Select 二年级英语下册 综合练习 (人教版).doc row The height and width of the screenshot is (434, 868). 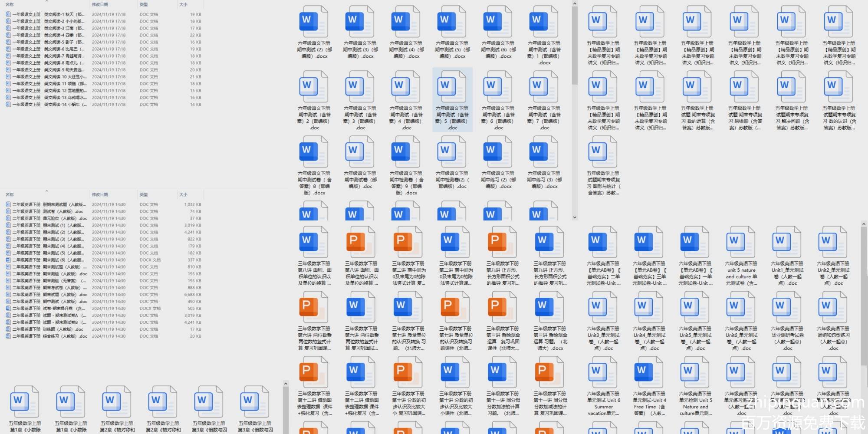(x=48, y=336)
